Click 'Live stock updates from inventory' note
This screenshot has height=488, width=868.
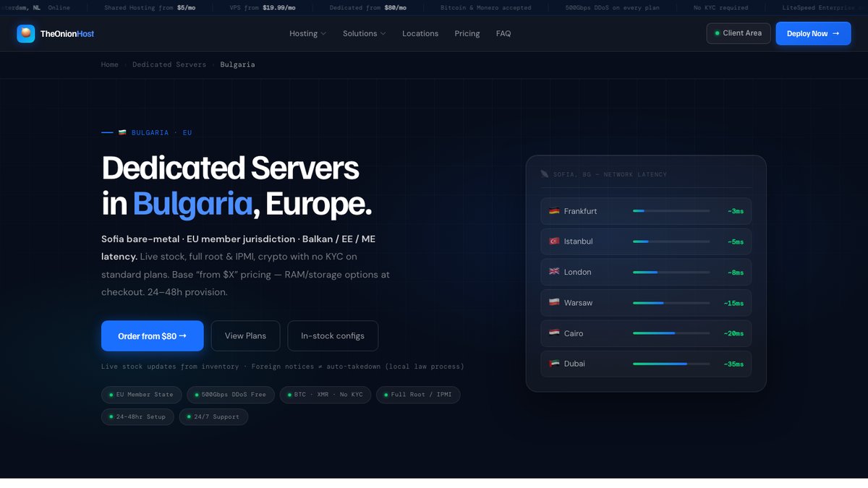pyautogui.click(x=170, y=367)
